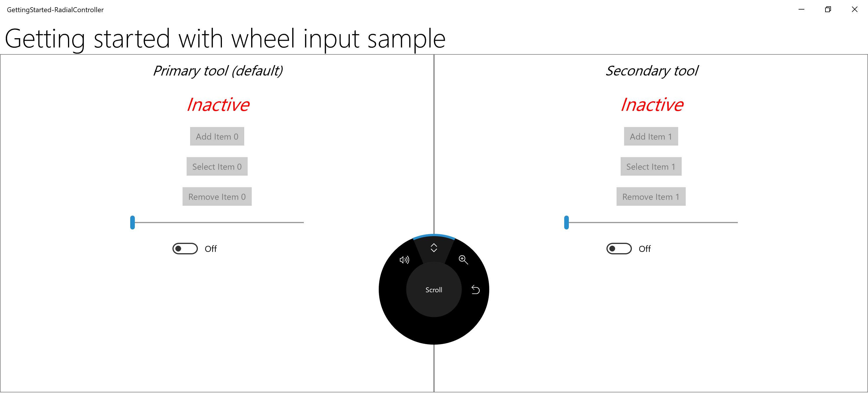
Task: Click the radial controller center button
Action: pos(434,289)
